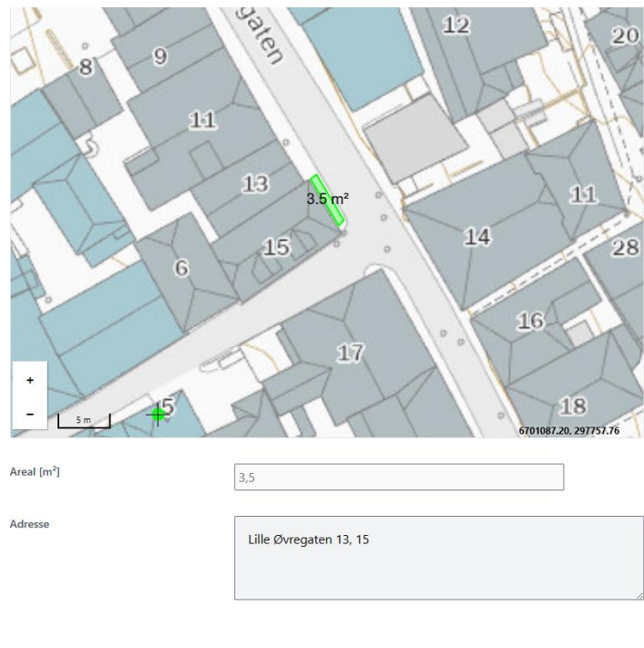Select building number 15 on map
Screen dimensions: 644x648
pyautogui.click(x=276, y=246)
